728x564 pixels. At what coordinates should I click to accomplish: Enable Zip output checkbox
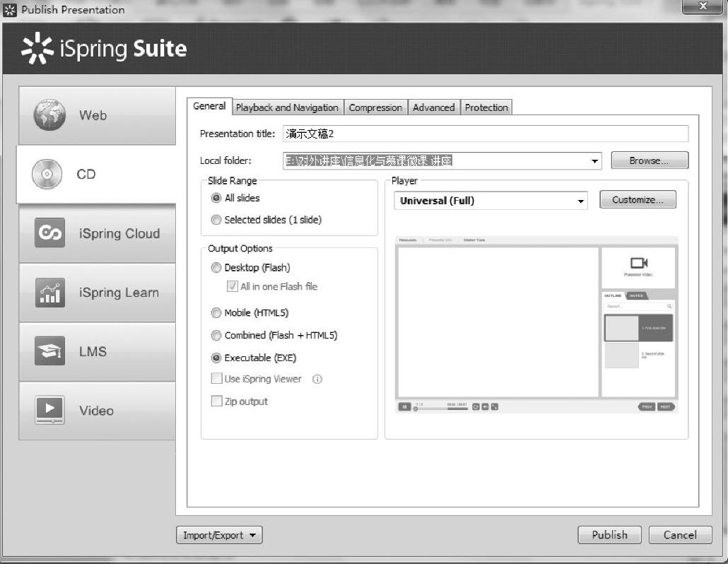(x=216, y=401)
